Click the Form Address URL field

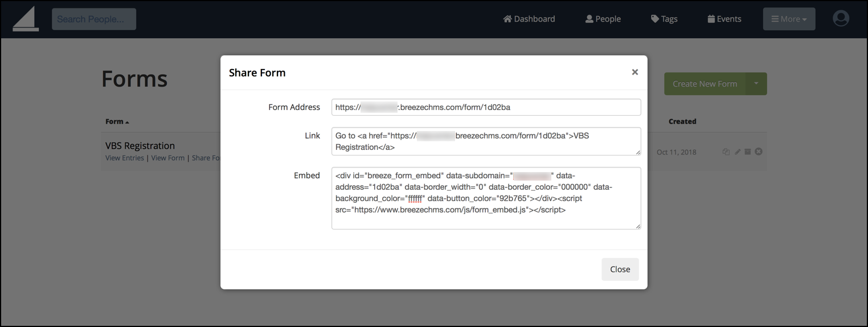486,107
